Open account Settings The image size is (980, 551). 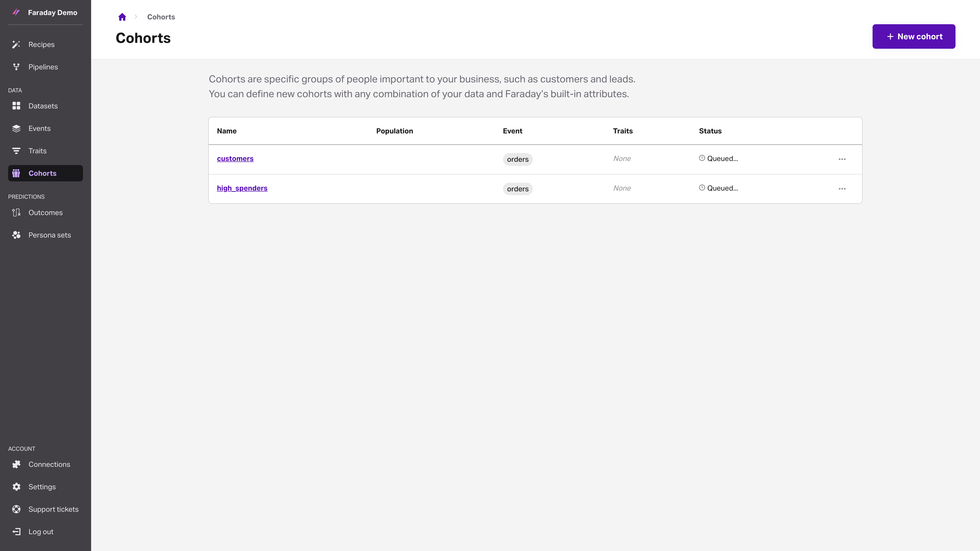[x=45, y=487]
